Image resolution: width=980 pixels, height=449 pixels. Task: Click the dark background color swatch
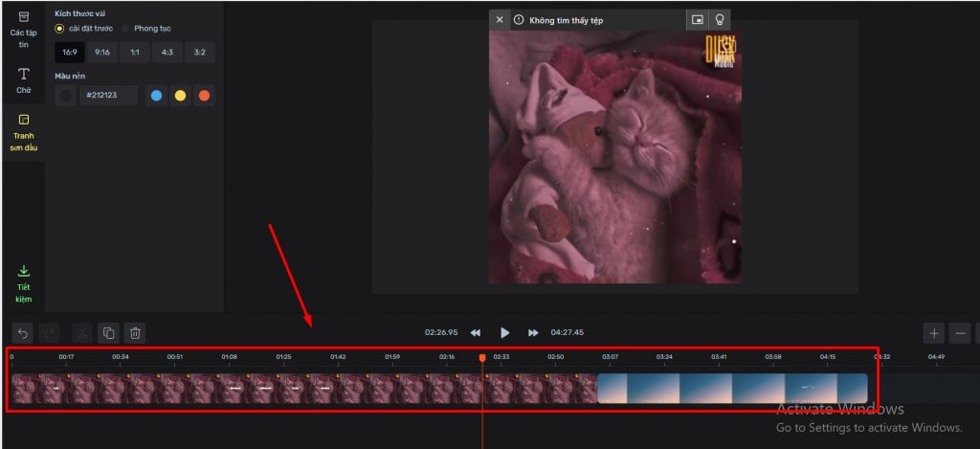[65, 96]
